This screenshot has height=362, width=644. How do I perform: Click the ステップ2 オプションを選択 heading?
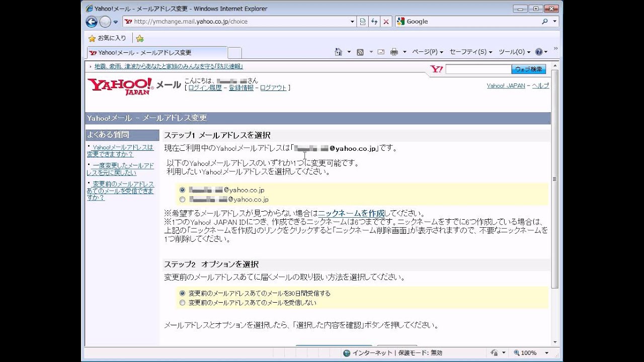[211, 264]
